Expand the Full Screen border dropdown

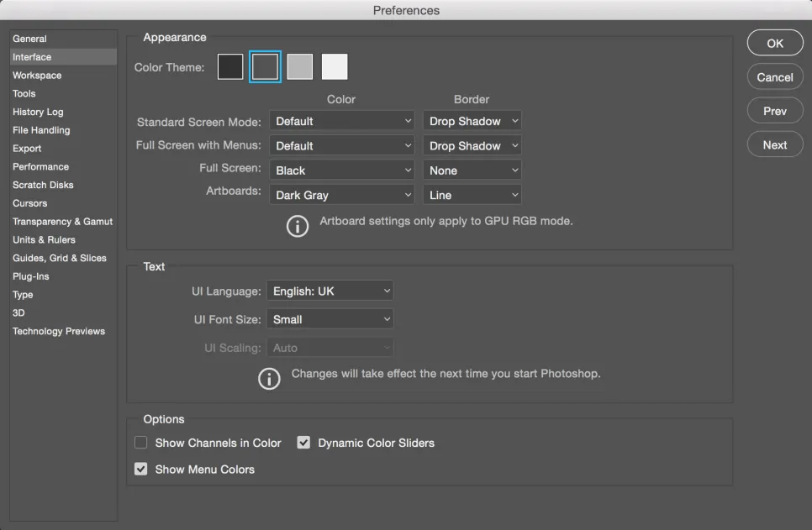(x=472, y=171)
